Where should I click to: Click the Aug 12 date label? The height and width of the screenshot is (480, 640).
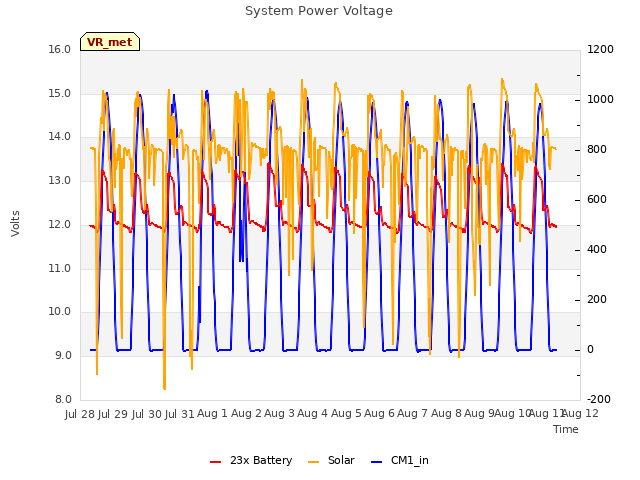click(x=581, y=414)
